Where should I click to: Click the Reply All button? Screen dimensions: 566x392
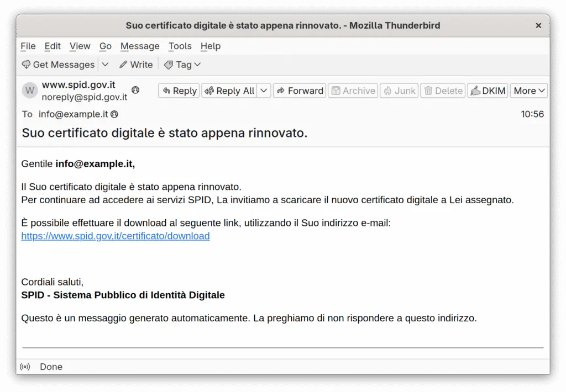coord(229,91)
